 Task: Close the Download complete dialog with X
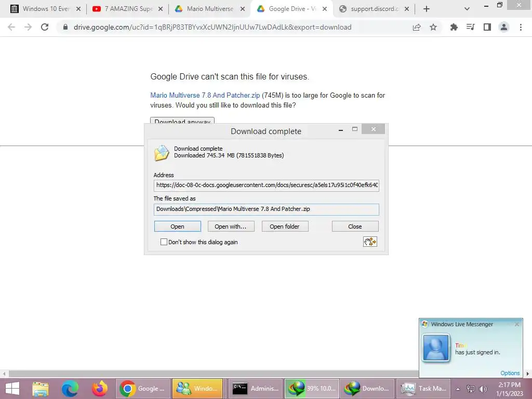coord(373,129)
